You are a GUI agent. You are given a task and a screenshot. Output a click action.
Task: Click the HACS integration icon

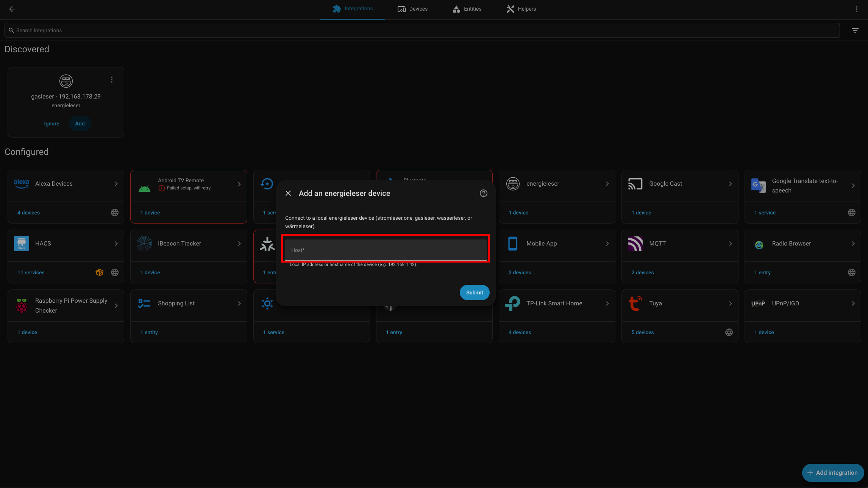click(22, 244)
